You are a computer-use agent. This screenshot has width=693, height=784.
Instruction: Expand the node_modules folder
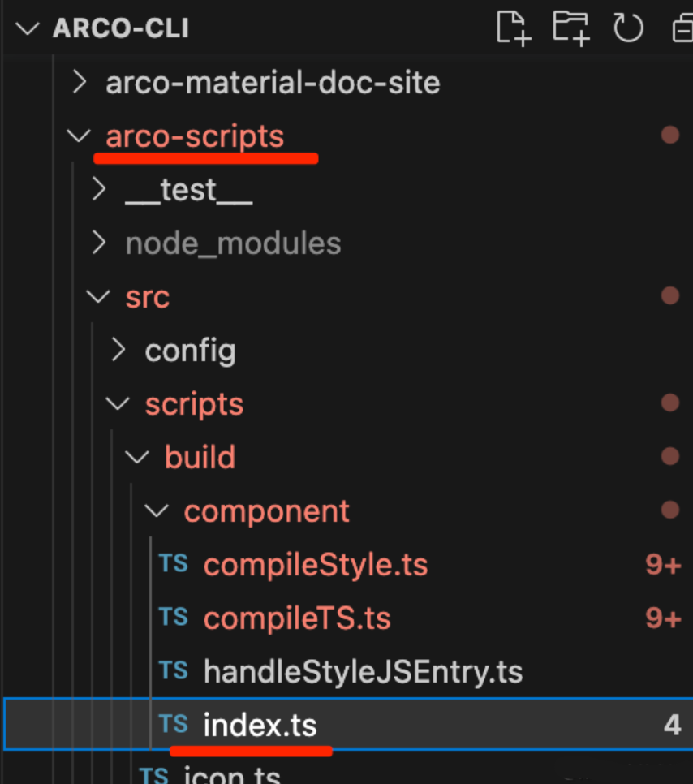(x=99, y=243)
